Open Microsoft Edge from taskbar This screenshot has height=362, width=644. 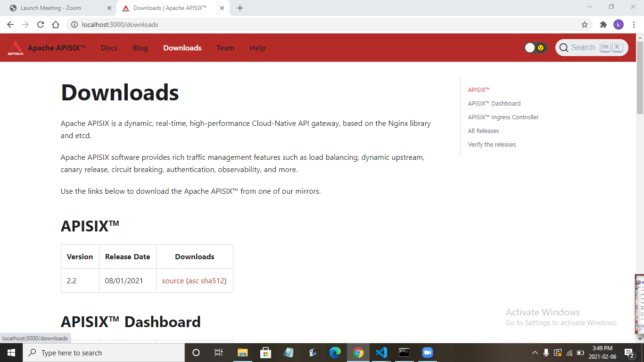[335, 353]
